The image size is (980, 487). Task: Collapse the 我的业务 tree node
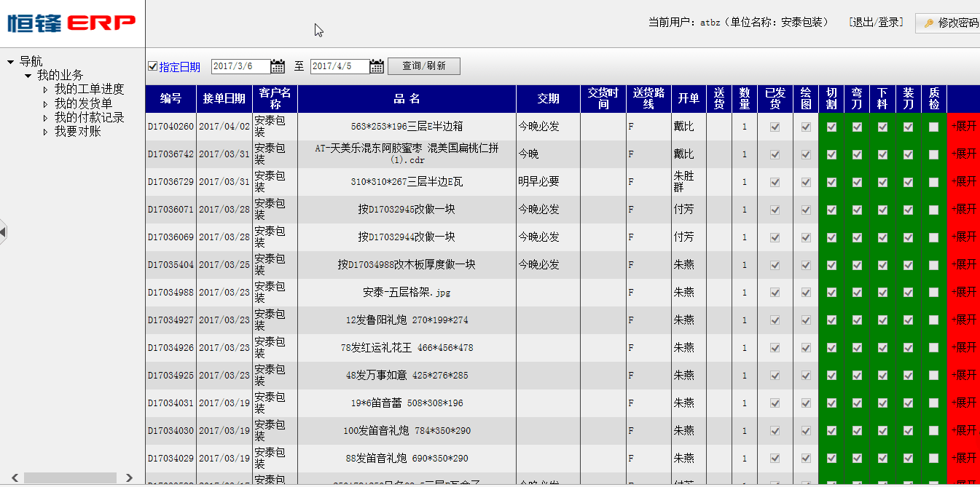28,76
